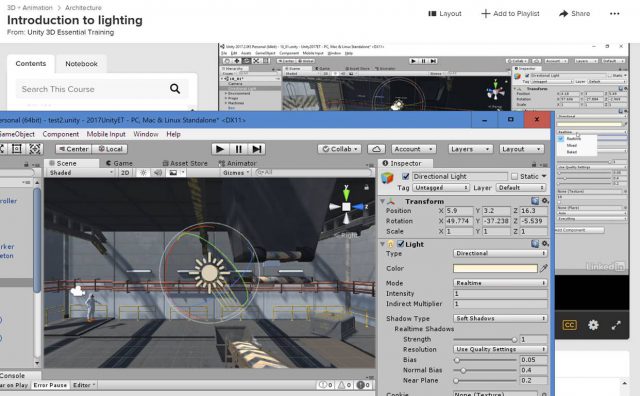The height and width of the screenshot is (396, 640).
Task: Open the Component menu
Action: pos(60,134)
